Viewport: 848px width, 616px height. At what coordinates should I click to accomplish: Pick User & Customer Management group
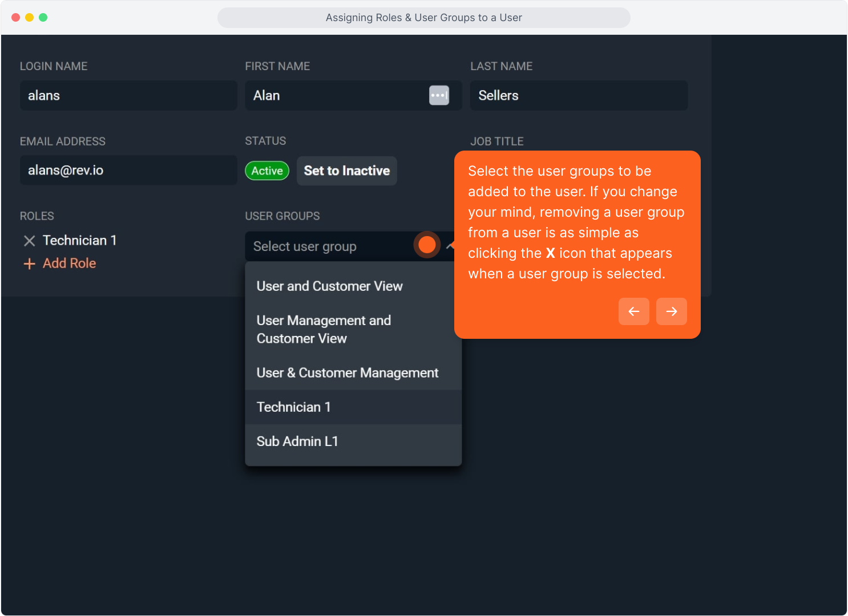coord(348,373)
